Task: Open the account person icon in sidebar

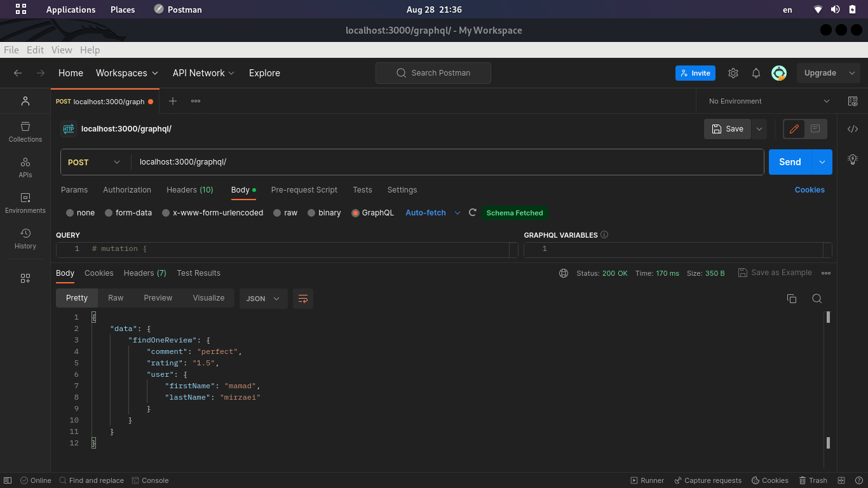Action: [x=25, y=101]
